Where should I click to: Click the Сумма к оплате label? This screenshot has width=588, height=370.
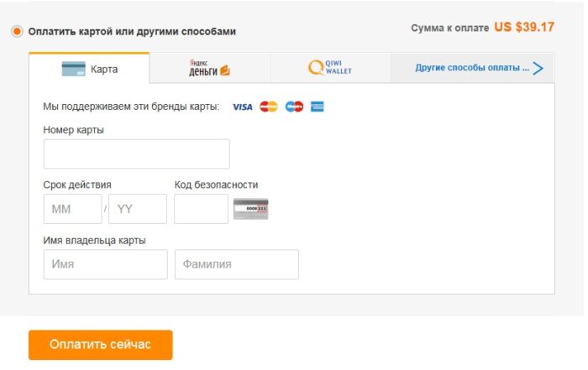450,28
